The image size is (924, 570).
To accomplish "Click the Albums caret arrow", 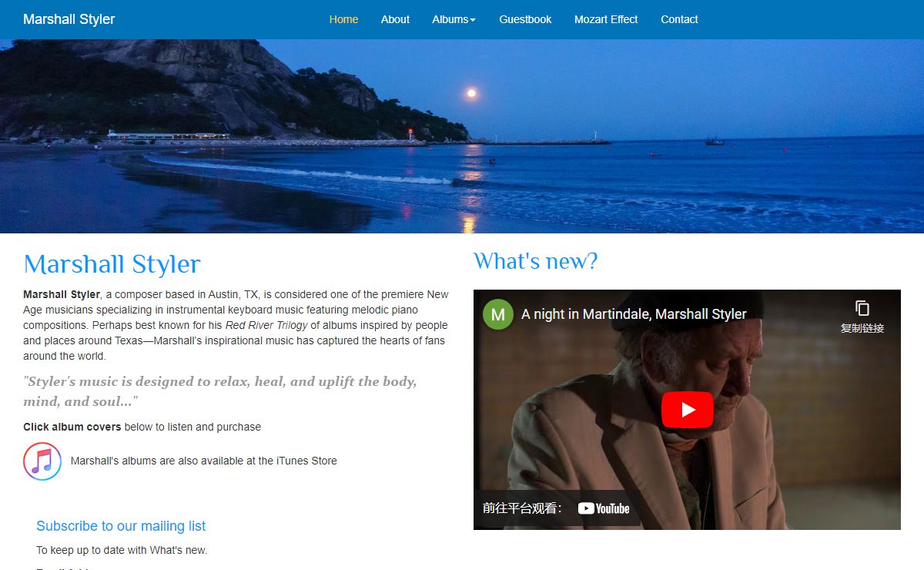I will pyautogui.click(x=473, y=20).
